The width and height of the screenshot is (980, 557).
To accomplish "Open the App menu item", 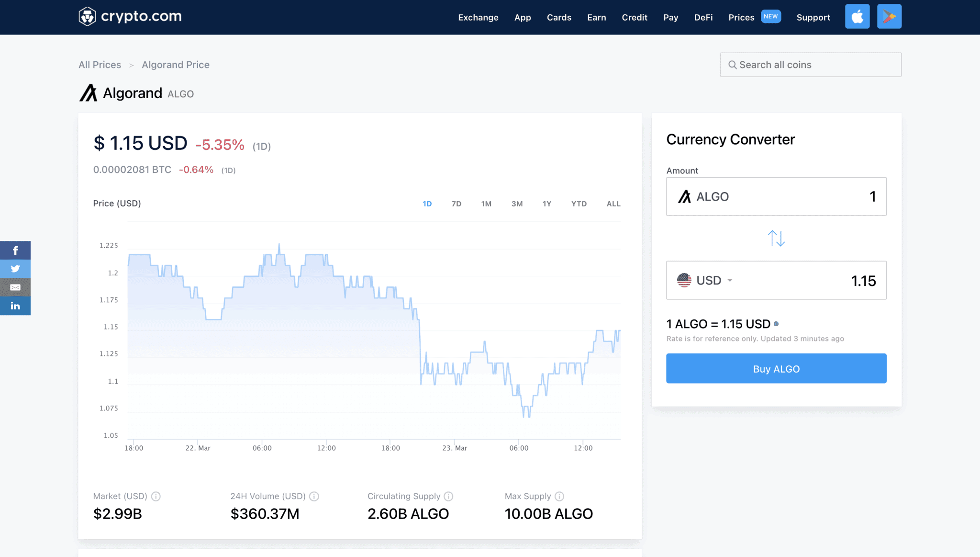I will (x=523, y=17).
